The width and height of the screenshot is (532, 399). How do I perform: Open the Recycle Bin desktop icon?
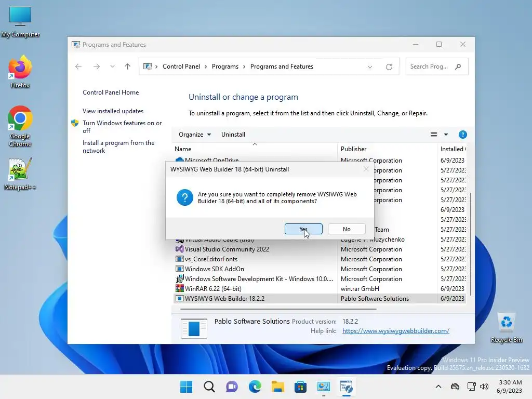506,328
